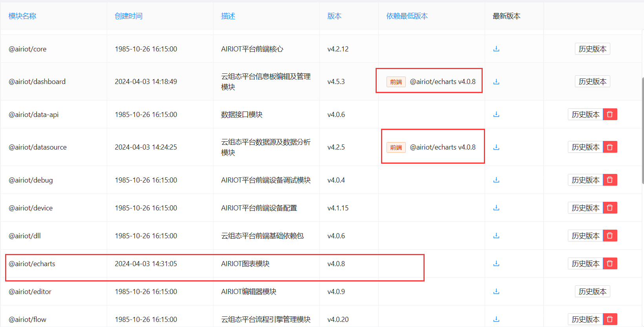Delete the @airiot/debug module
The height and width of the screenshot is (327, 644).
click(610, 180)
